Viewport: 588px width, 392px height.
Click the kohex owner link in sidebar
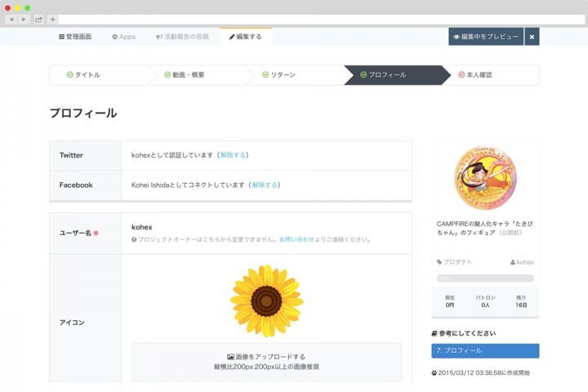point(522,262)
